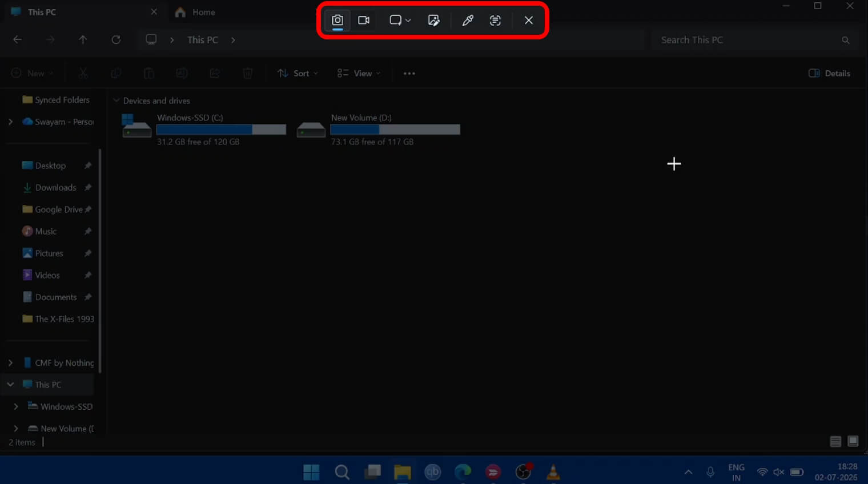Click the Copy icon in command bar
Image resolution: width=868 pixels, height=484 pixels.
(116, 73)
